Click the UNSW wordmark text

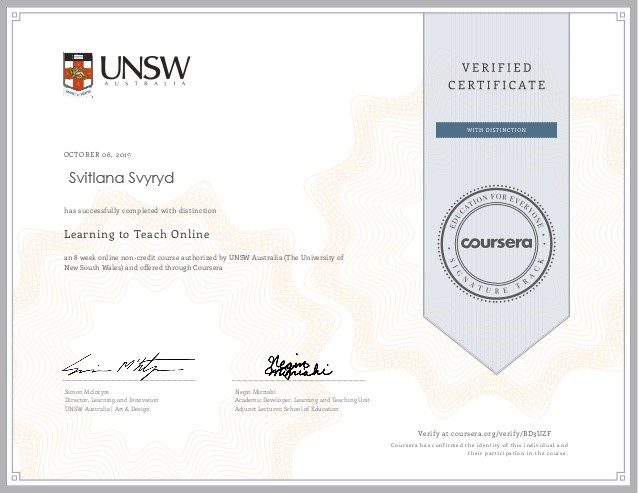[145, 68]
